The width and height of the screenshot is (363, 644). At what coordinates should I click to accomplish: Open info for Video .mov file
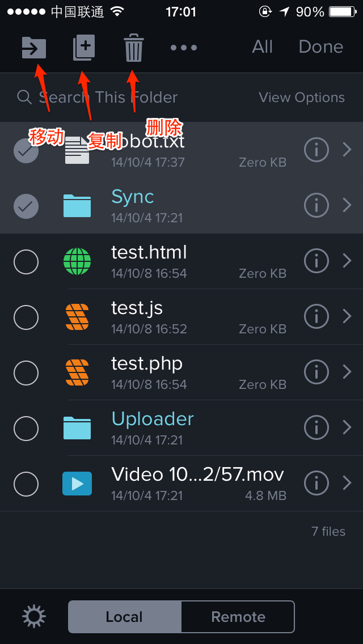[316, 483]
